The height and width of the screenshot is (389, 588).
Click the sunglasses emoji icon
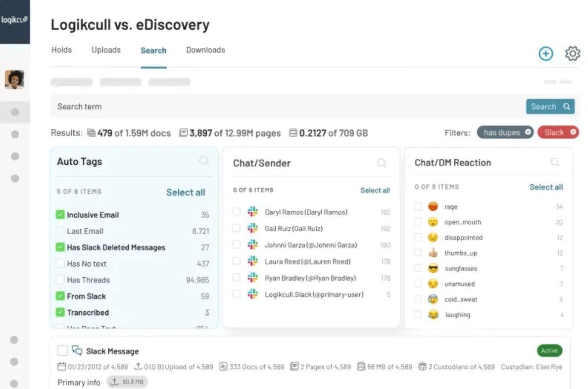433,268
